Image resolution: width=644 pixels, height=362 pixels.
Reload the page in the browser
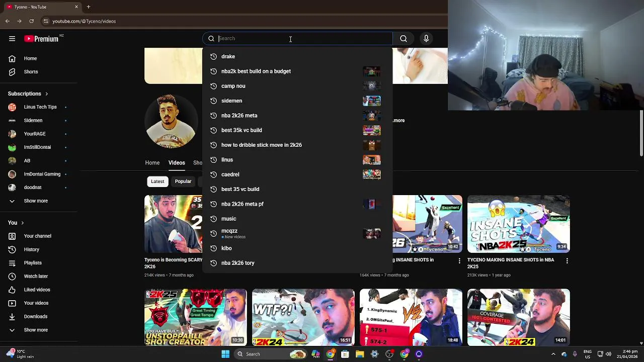pyautogui.click(x=32, y=21)
